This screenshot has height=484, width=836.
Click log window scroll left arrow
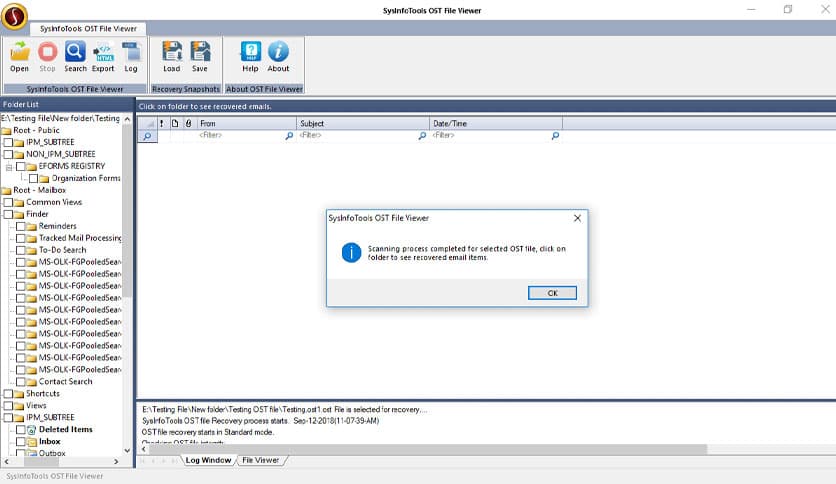coord(143,449)
